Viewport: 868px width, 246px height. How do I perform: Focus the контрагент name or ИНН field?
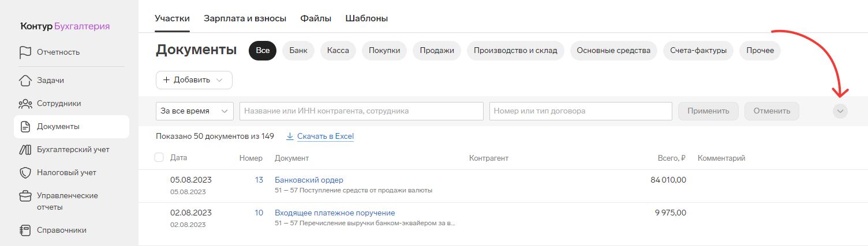pos(361,111)
